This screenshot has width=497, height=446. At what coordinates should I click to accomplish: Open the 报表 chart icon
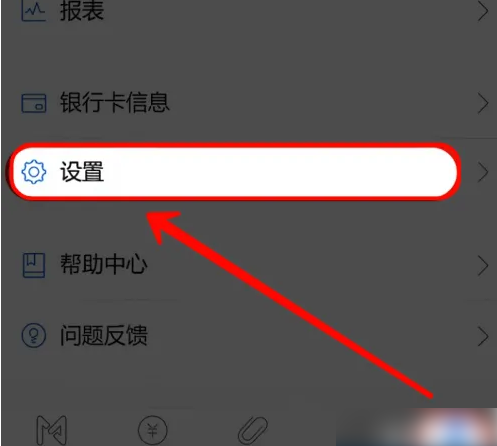point(33,11)
